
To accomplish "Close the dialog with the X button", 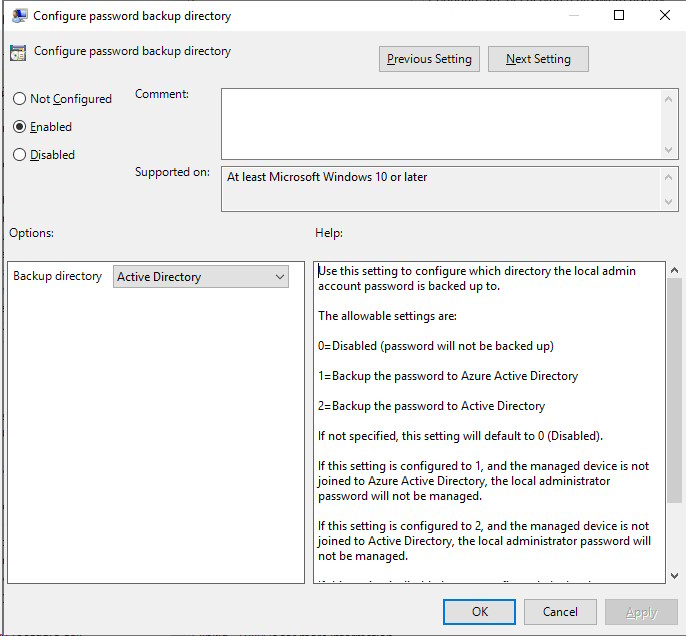I will (664, 16).
